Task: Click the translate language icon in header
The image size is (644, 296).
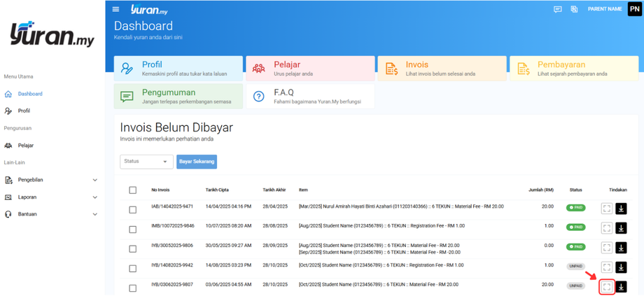Action: 574,9
